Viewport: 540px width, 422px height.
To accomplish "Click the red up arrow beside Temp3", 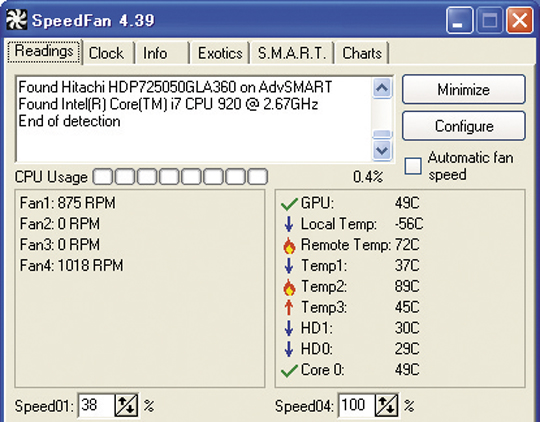I will 289,307.
